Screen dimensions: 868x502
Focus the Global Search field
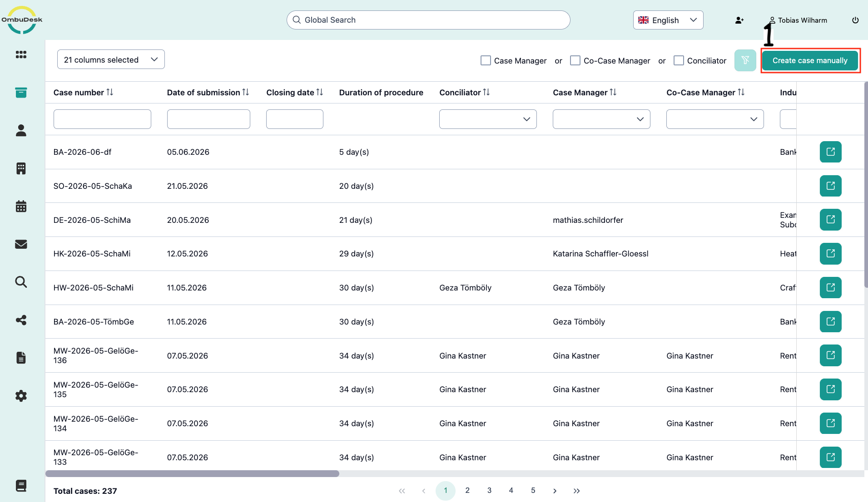pos(428,20)
